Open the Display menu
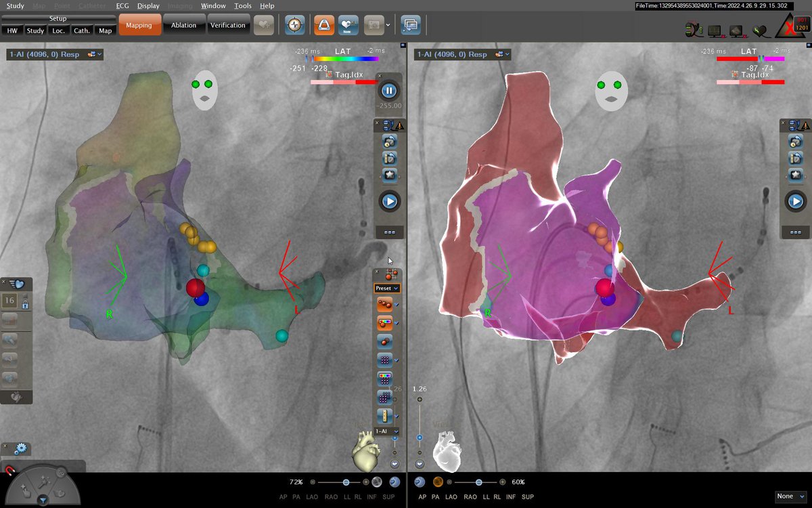 tap(148, 5)
